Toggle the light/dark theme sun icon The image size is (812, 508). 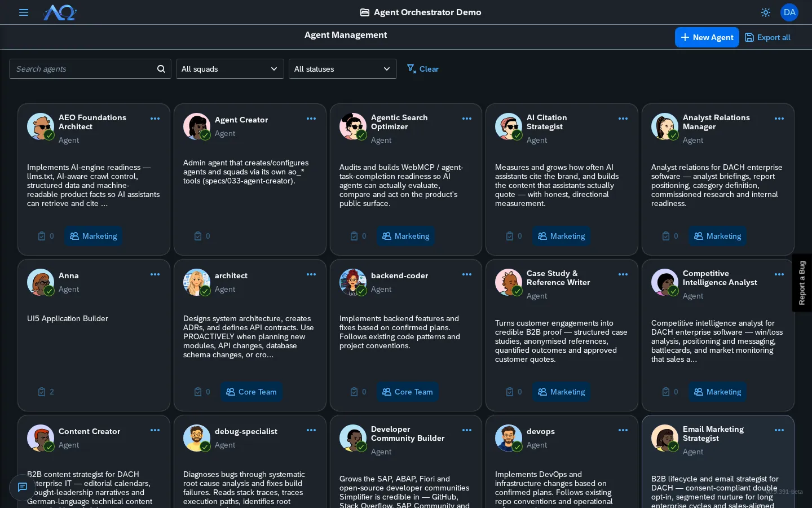765,12
